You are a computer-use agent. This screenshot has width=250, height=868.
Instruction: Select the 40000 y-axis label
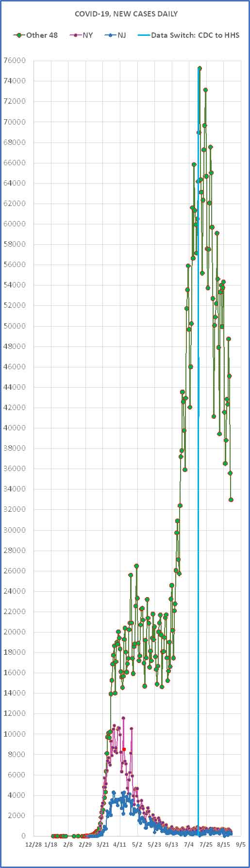16,428
